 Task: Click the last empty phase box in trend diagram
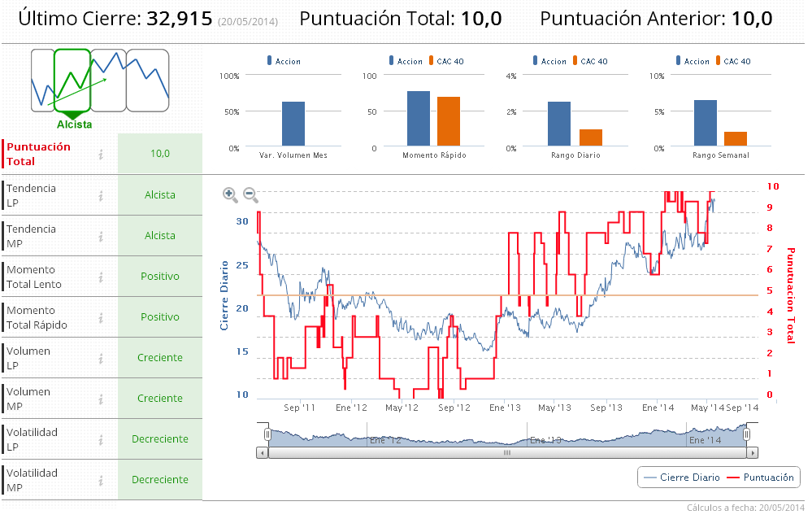pos(148,81)
